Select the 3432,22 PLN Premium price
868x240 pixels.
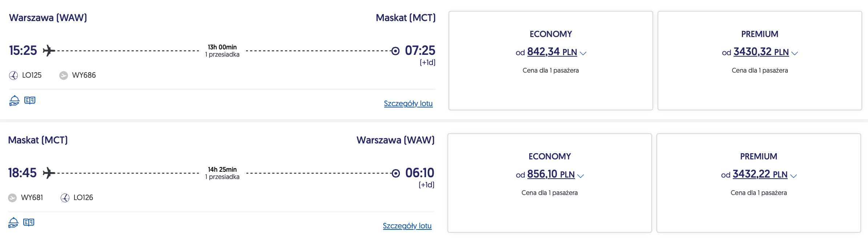[760, 174]
